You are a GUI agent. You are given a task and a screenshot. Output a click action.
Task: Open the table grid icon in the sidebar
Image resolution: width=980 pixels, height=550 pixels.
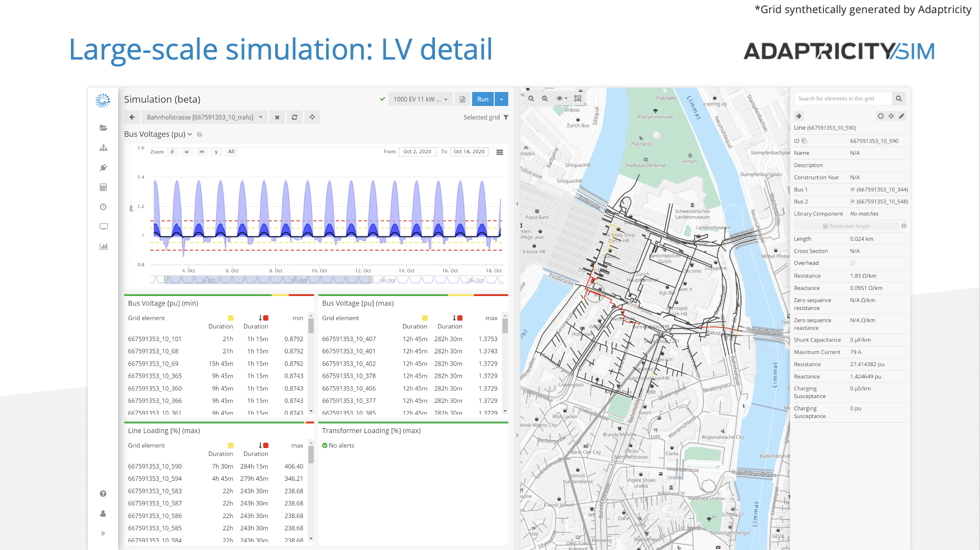pos(103,187)
